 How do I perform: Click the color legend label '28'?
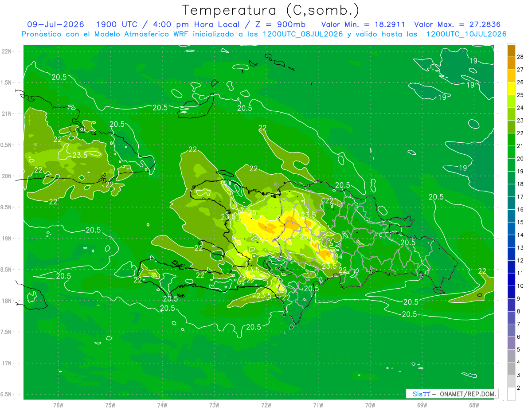520,57
